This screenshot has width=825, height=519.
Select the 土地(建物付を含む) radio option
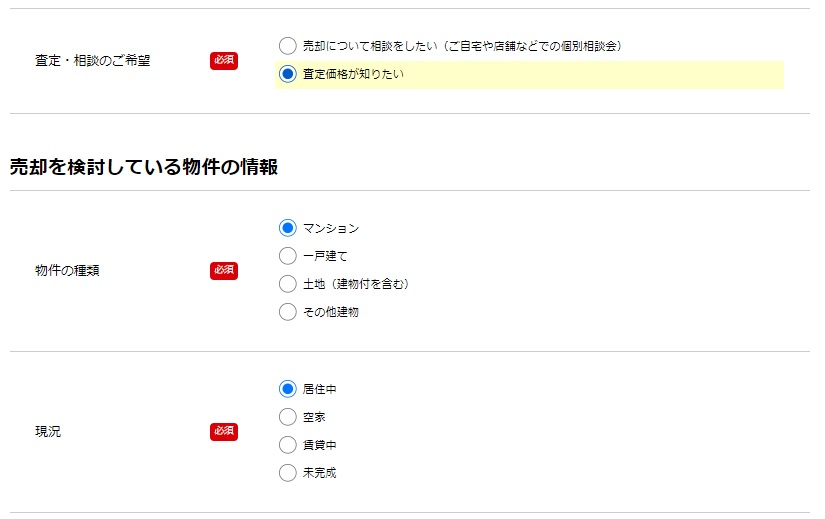click(x=287, y=284)
